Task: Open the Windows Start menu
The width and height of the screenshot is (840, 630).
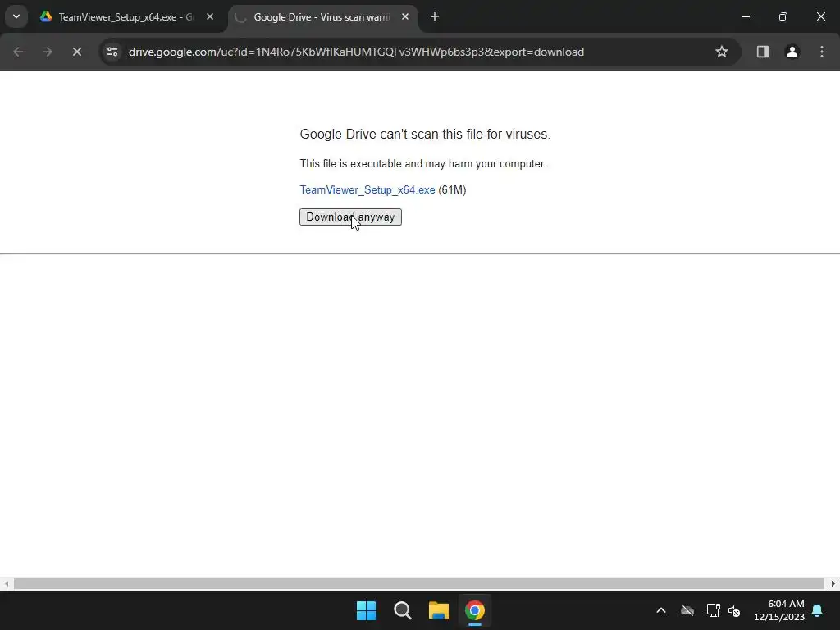Action: pyautogui.click(x=367, y=610)
